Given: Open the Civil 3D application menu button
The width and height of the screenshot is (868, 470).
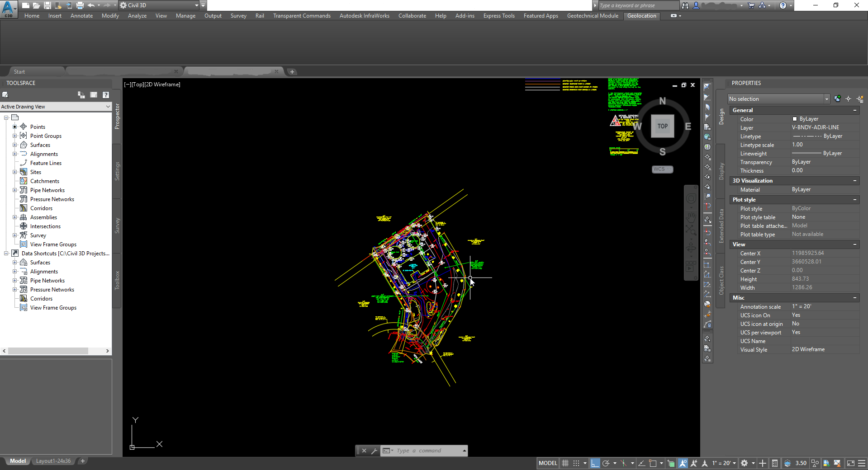Looking at the screenshot, I should [x=9, y=9].
